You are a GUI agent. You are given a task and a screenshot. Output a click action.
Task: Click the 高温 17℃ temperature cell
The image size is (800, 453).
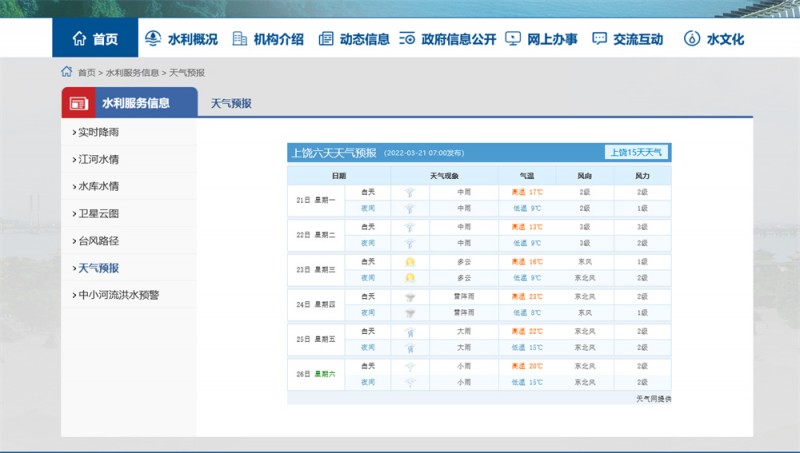pos(527,192)
